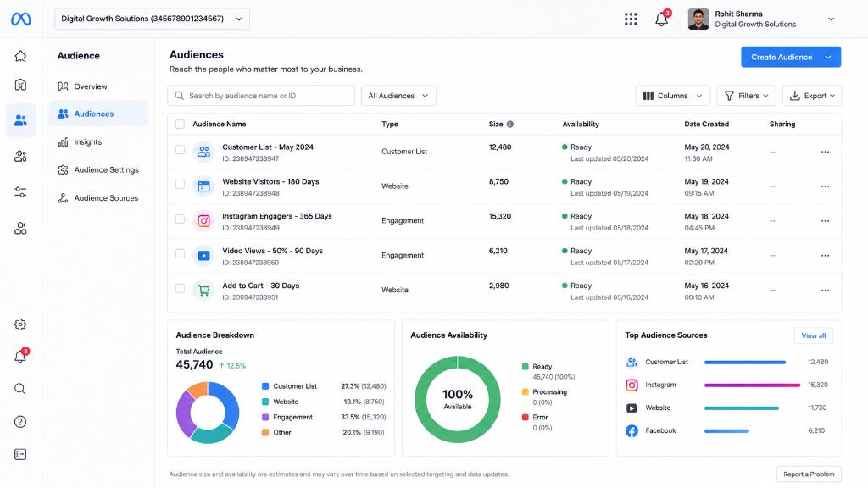Open the Filters dropdown
Screen dimensions: 868x488
tap(746, 96)
